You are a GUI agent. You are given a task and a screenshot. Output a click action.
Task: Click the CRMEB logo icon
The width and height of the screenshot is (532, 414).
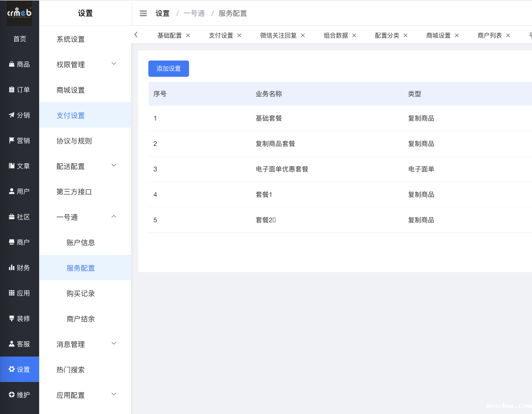pos(19,13)
